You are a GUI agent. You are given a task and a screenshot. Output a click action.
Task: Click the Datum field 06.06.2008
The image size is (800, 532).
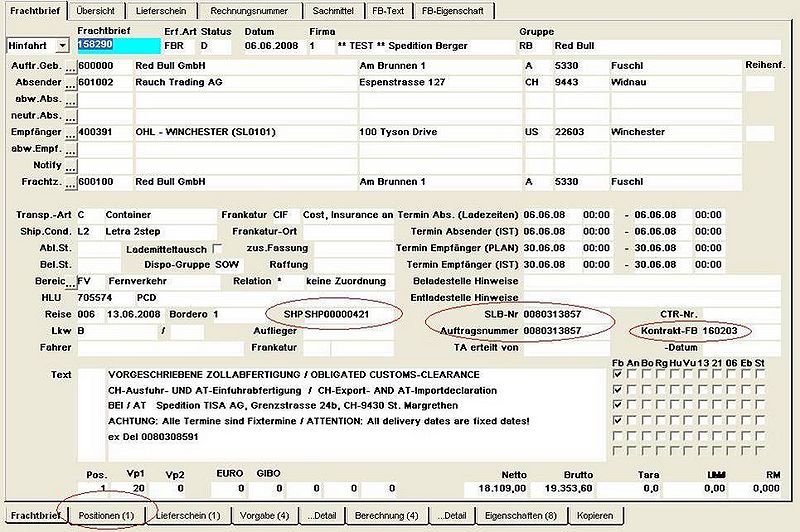(272, 46)
